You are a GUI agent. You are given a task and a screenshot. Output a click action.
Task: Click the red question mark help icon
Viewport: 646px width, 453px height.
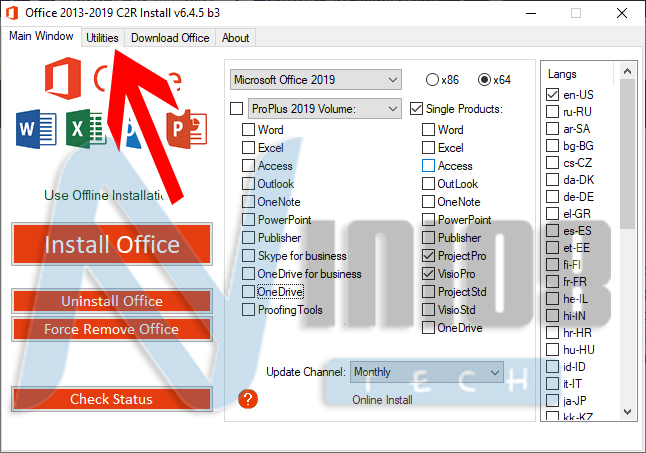click(x=248, y=399)
